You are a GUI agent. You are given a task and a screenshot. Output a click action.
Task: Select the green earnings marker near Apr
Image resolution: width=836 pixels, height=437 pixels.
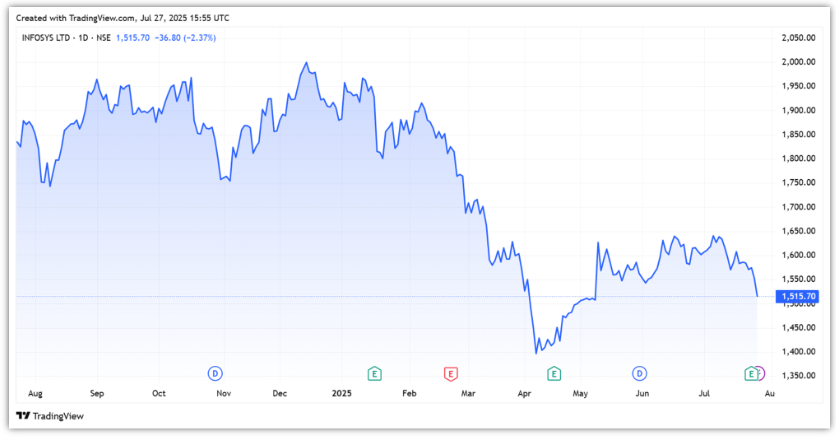(x=553, y=373)
